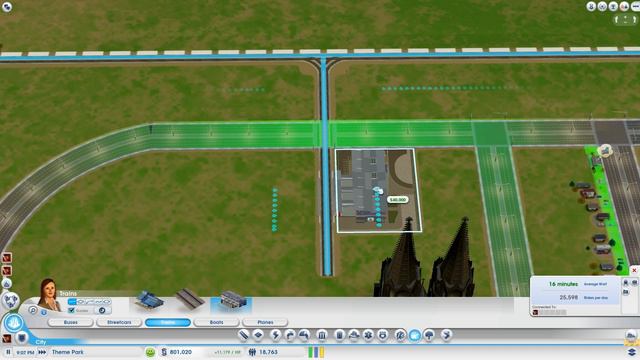The image size is (640, 360).
Task: Open the Health services menu icon
Action: 368,335
